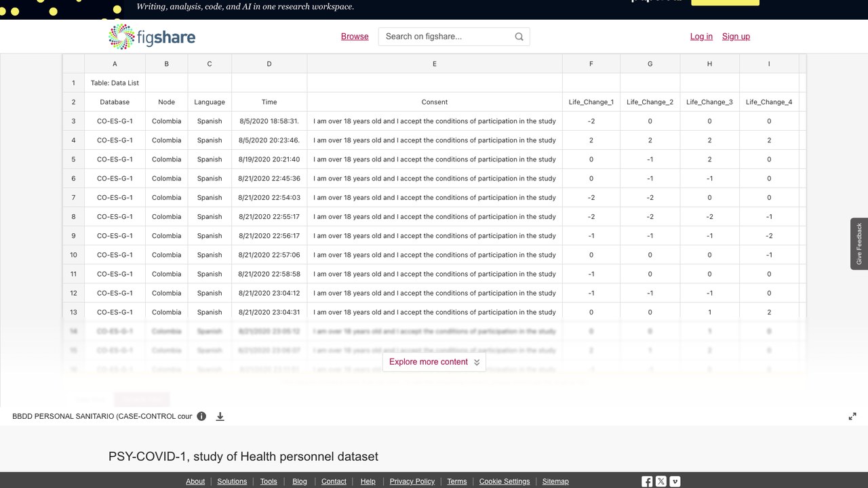This screenshot has height=488, width=868.
Task: Open figshare Vimeo icon
Action: [675, 481]
